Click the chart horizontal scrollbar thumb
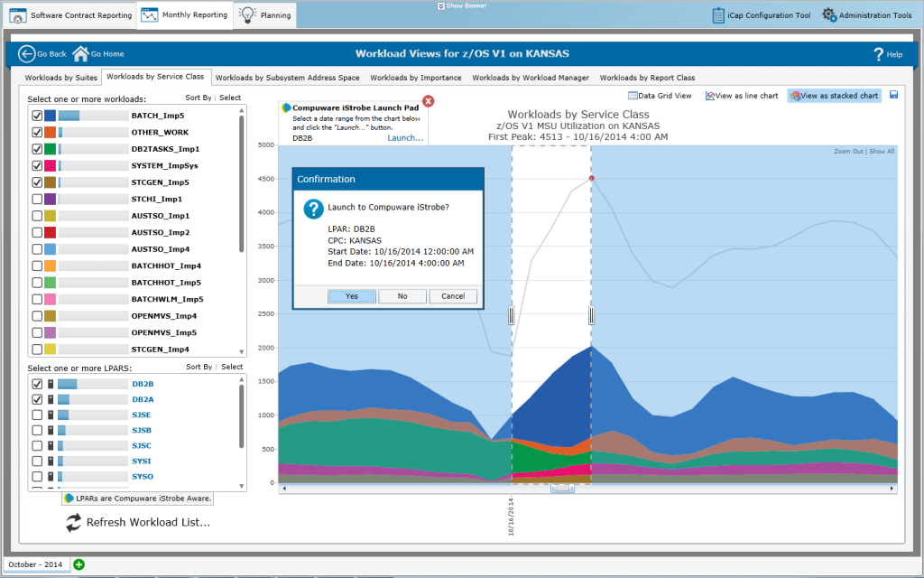This screenshot has width=924, height=578. 562,489
